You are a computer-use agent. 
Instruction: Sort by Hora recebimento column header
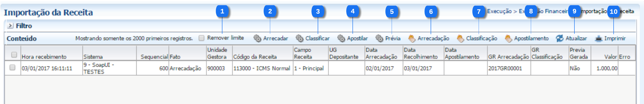click(44, 57)
